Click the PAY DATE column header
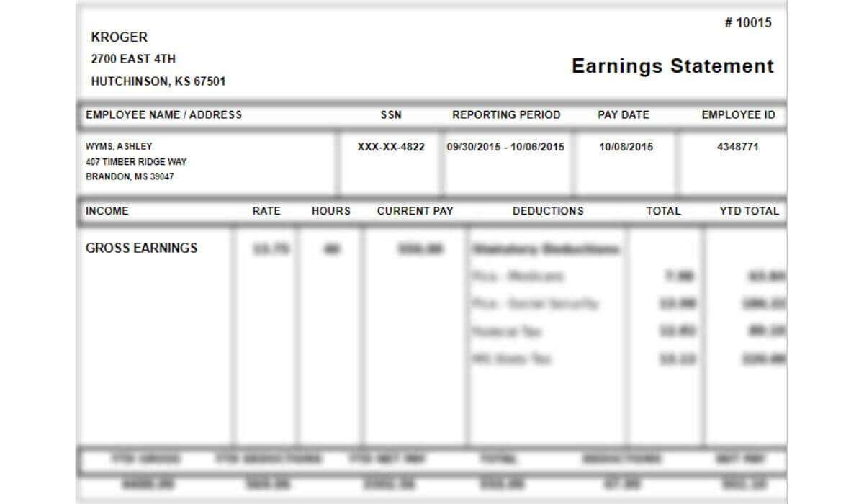Screen dimensions: 864x504 coord(624,114)
